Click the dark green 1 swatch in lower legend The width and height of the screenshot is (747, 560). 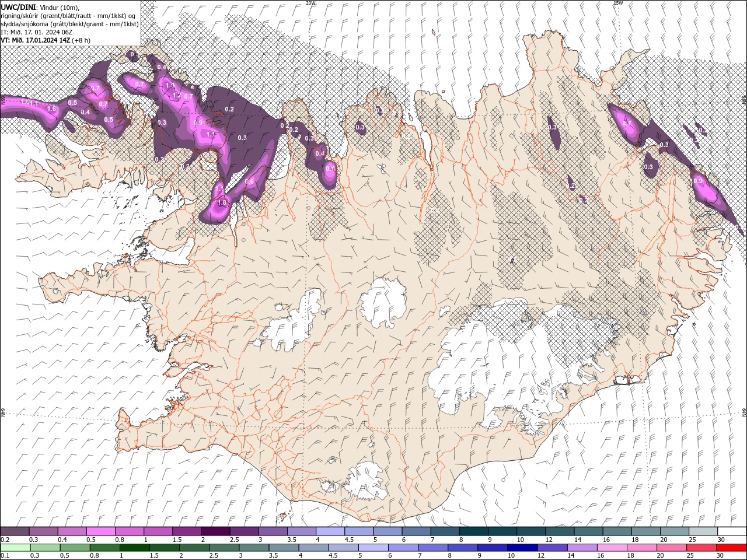(x=135, y=548)
